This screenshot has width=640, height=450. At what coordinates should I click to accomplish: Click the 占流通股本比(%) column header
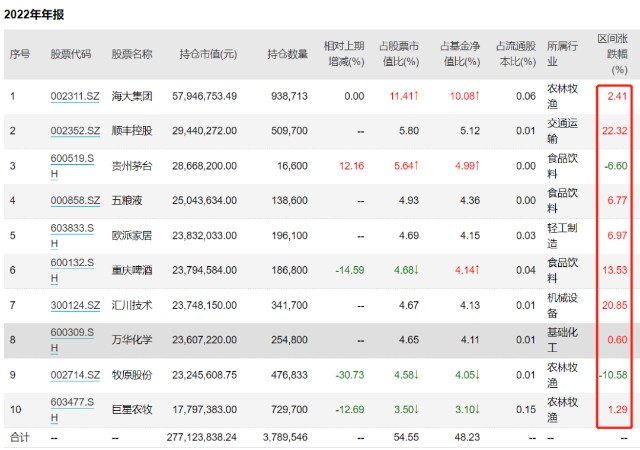(x=516, y=54)
